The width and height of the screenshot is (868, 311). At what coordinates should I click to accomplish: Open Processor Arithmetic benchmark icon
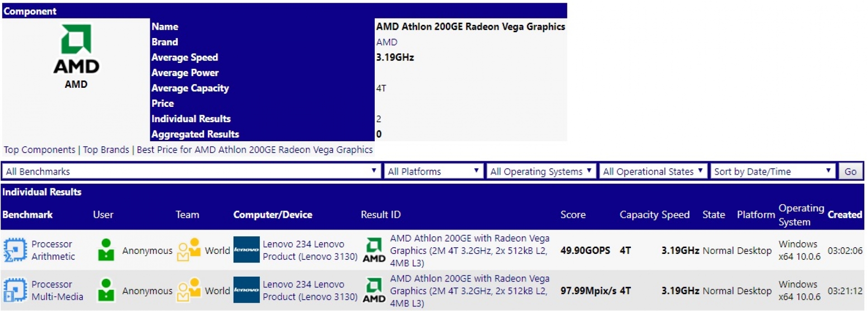pos(15,250)
